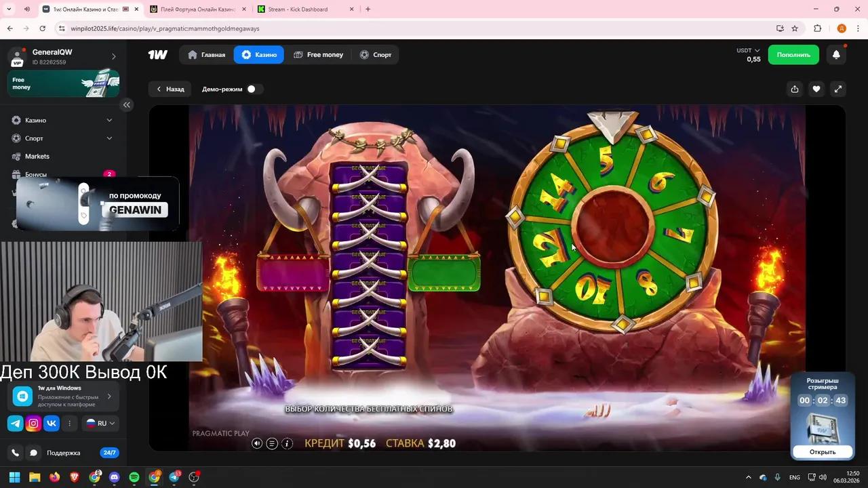Enter fullscreen mode for the game
Viewport: 868px width, 488px height.
click(x=838, y=89)
